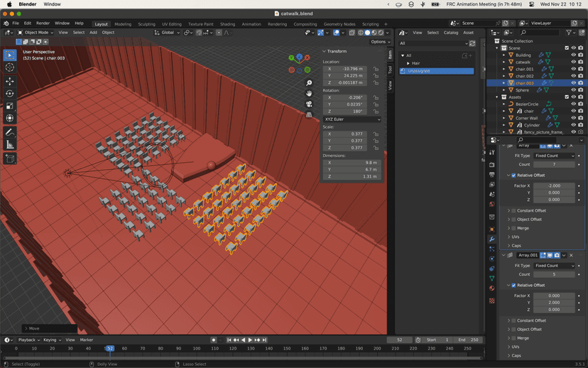Hide chair.003 using its eye icon
The height and width of the screenshot is (368, 588).
tap(573, 83)
